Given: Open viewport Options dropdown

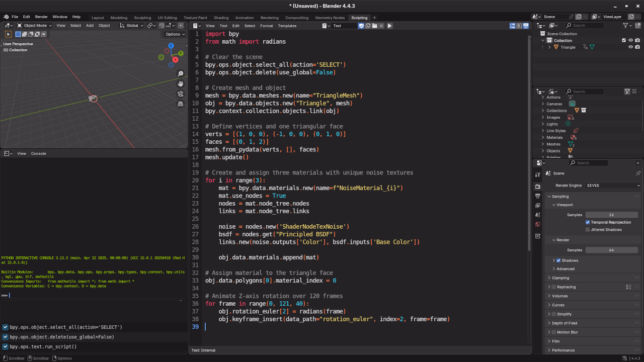Looking at the screenshot, I should tap(175, 34).
